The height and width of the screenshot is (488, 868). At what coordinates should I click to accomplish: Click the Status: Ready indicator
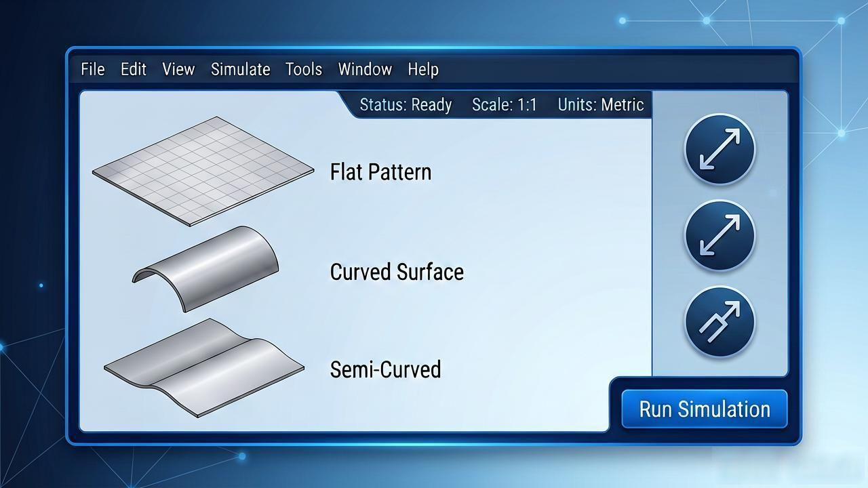pos(406,105)
